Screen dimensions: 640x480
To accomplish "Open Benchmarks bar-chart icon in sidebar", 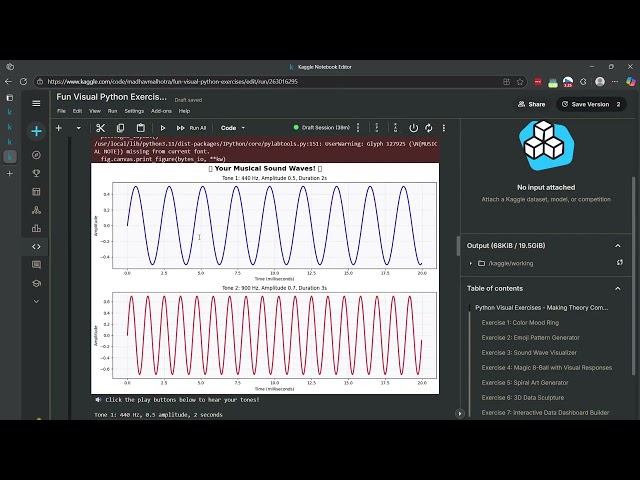I will click(36, 228).
